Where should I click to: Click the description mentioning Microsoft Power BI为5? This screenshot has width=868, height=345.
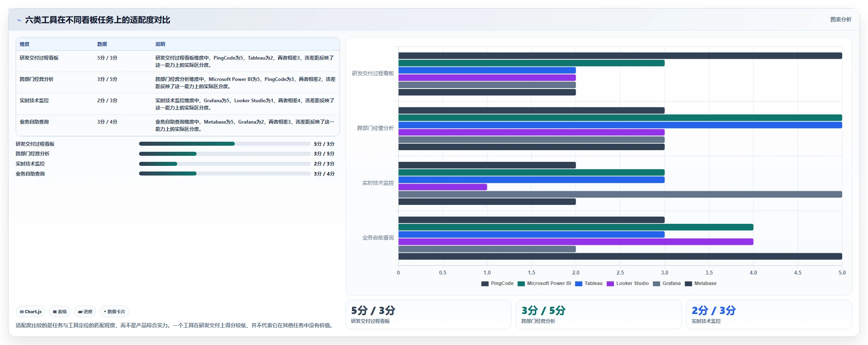click(245, 83)
